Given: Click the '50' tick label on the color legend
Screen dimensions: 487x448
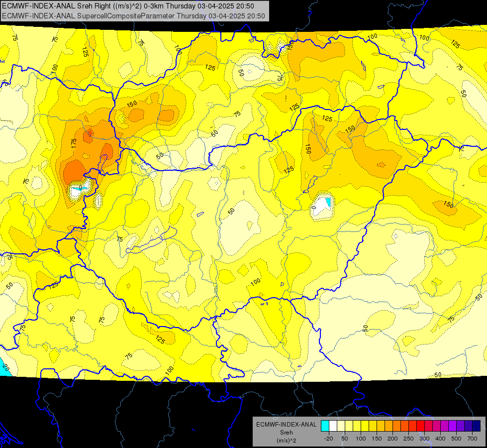Looking at the screenshot, I should (x=345, y=439).
